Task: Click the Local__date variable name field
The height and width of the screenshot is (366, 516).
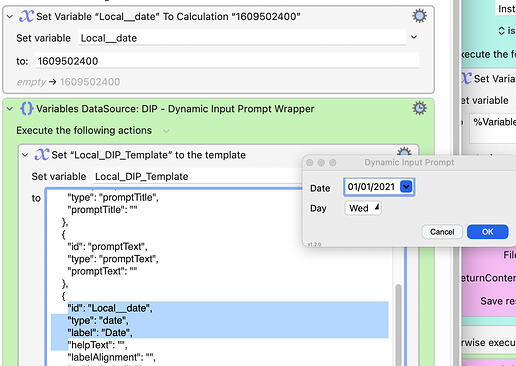Action: [x=243, y=38]
